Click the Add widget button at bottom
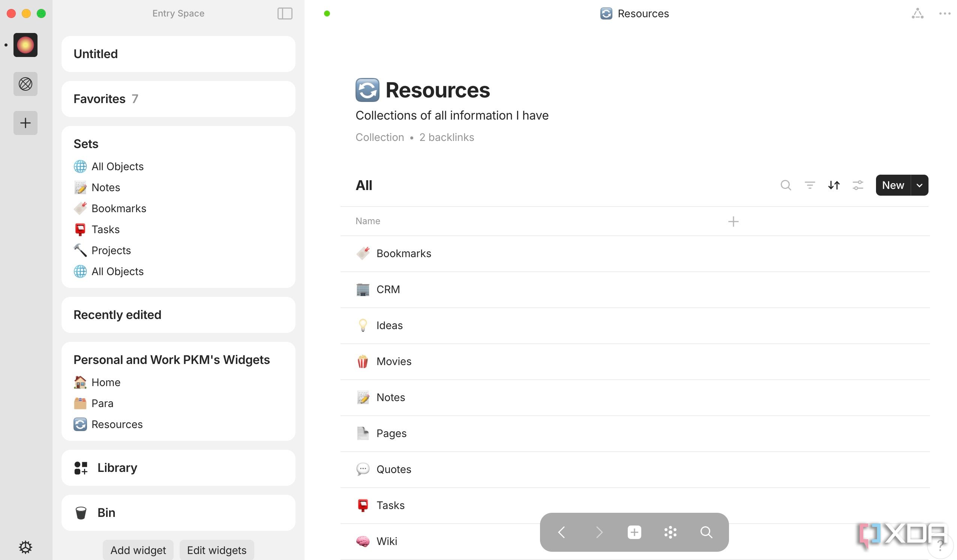Image resolution: width=957 pixels, height=560 pixels. click(138, 550)
